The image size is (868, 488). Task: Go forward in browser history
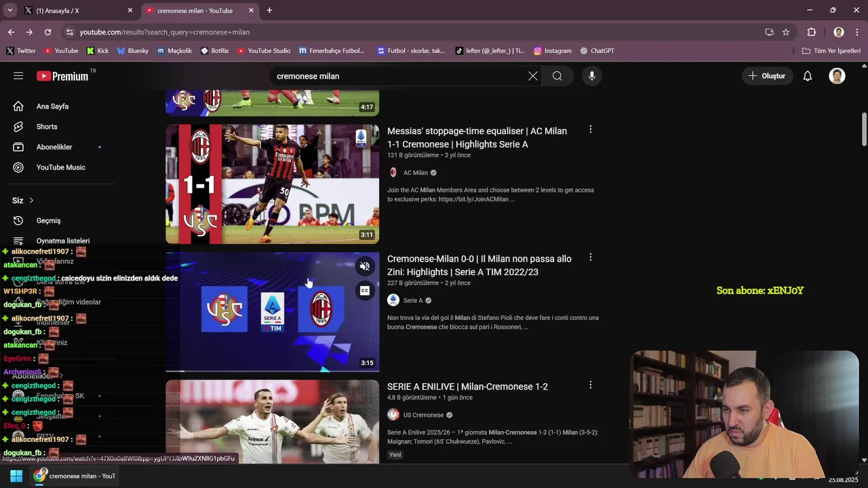pyautogui.click(x=29, y=32)
